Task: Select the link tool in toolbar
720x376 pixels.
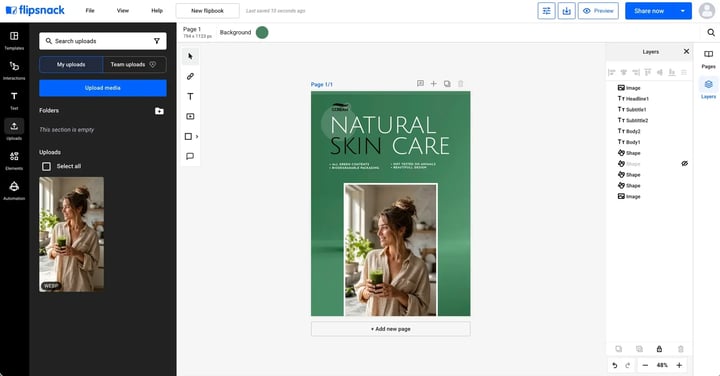Action: [x=190, y=76]
